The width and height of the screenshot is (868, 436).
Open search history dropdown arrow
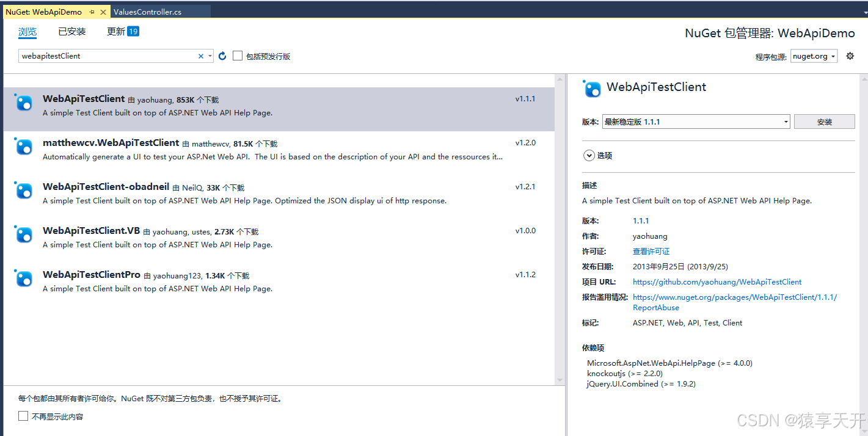210,56
